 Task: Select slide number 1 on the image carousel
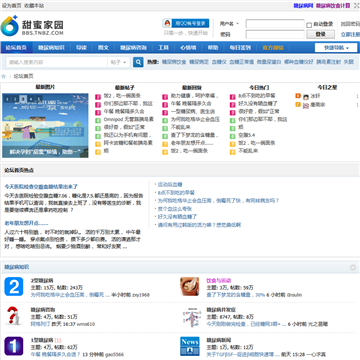pyautogui.click(x=7, y=99)
